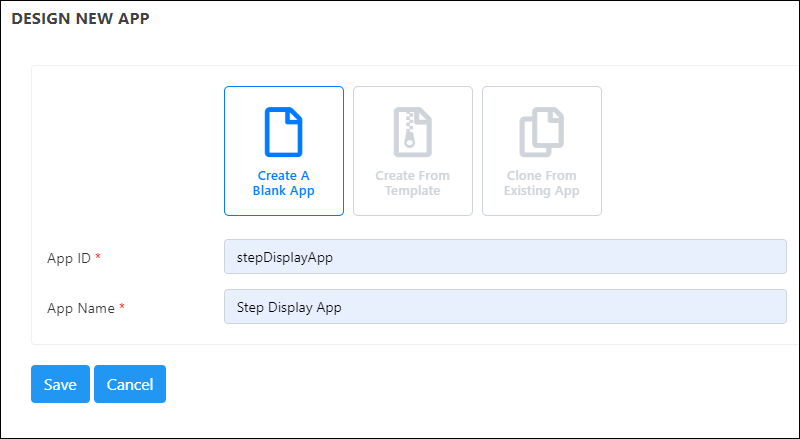The width and height of the screenshot is (800, 439).
Task: Click the "Create A Blank App" caption text
Action: 284,183
